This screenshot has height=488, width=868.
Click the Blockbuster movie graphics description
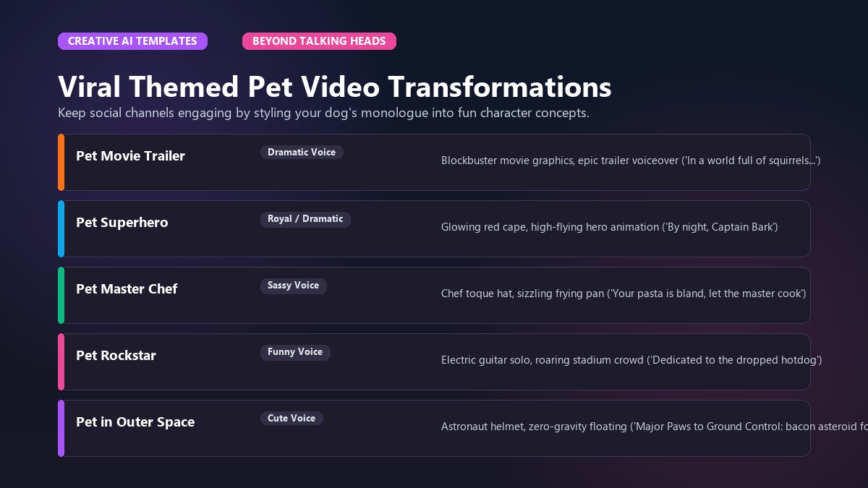pos(631,160)
